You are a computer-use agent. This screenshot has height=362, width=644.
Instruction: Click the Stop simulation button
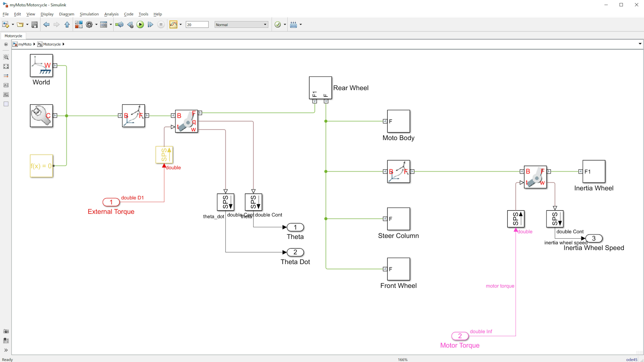coord(161,24)
